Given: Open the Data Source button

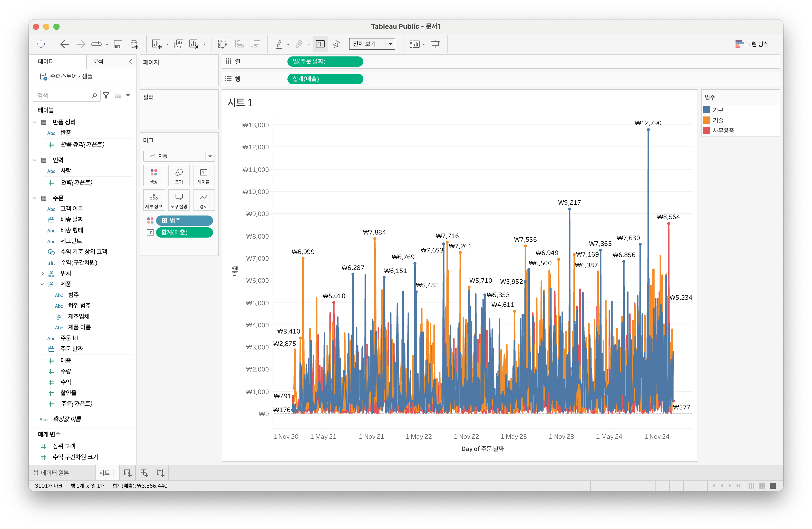Looking at the screenshot, I should tap(52, 473).
